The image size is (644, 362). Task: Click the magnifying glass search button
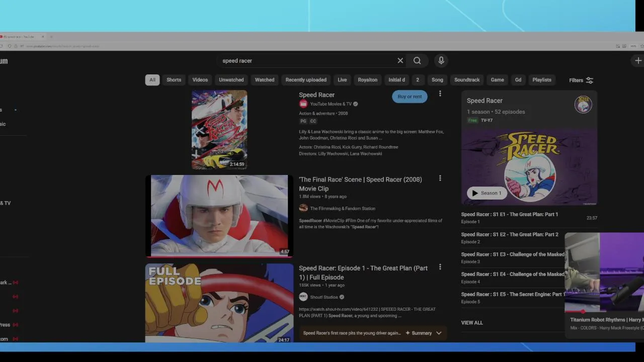click(x=417, y=61)
